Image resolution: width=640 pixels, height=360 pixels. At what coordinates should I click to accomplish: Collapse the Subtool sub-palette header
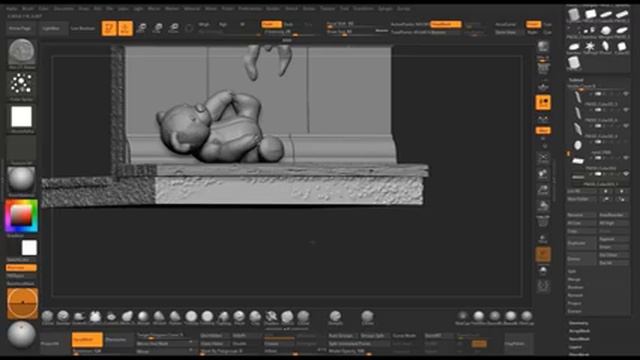pyautogui.click(x=576, y=80)
